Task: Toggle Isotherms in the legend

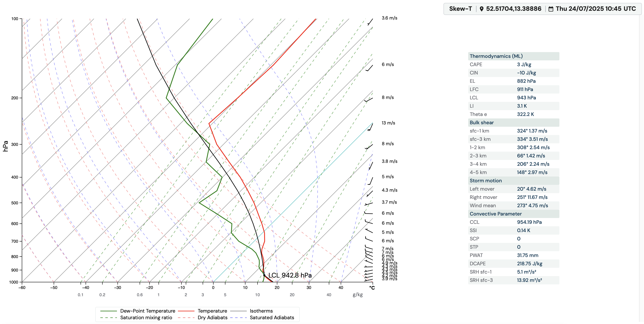Action: point(252,311)
